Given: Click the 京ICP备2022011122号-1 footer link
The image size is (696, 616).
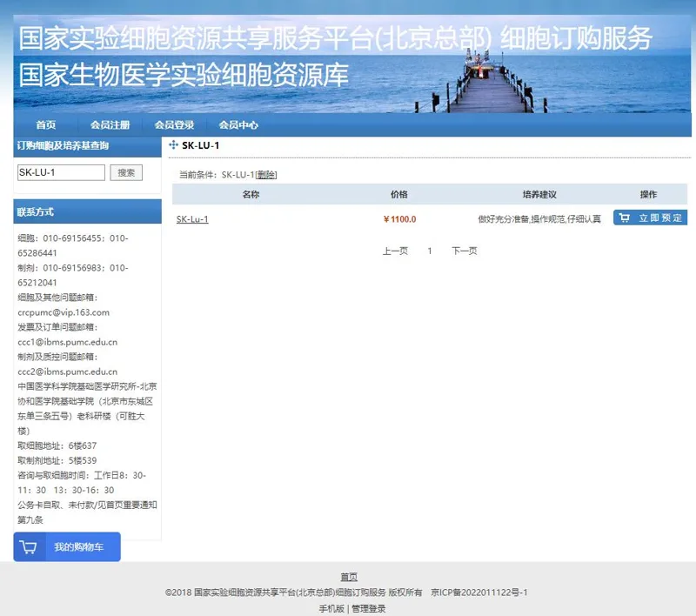Looking at the screenshot, I should [479, 593].
